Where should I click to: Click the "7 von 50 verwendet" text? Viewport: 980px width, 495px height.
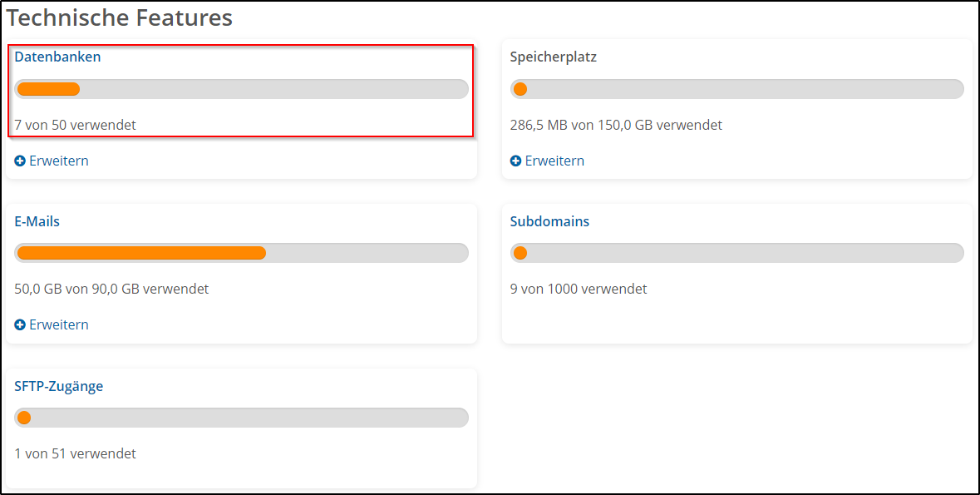75,125
